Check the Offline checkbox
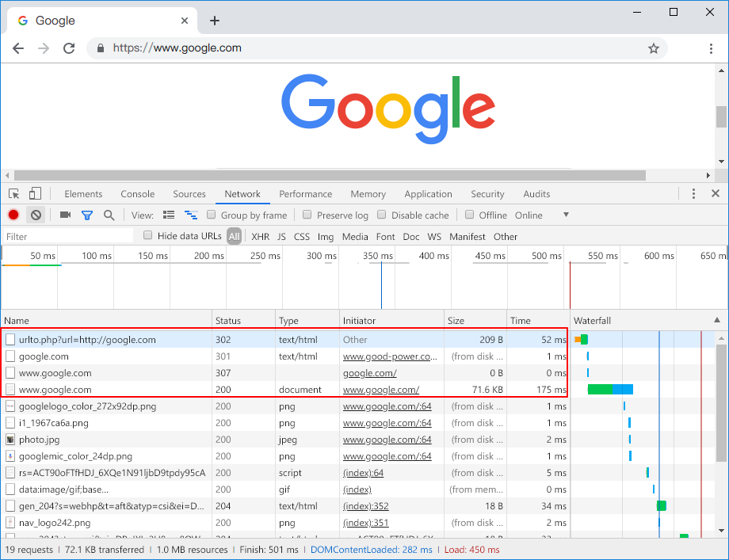The width and height of the screenshot is (729, 560). (x=469, y=215)
